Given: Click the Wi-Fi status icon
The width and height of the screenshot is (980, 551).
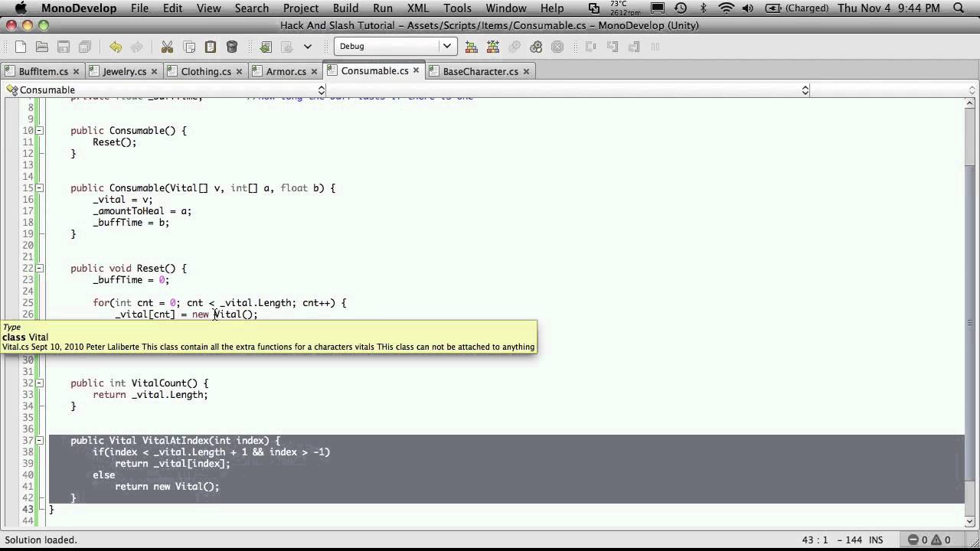Looking at the screenshot, I should coord(727,8).
